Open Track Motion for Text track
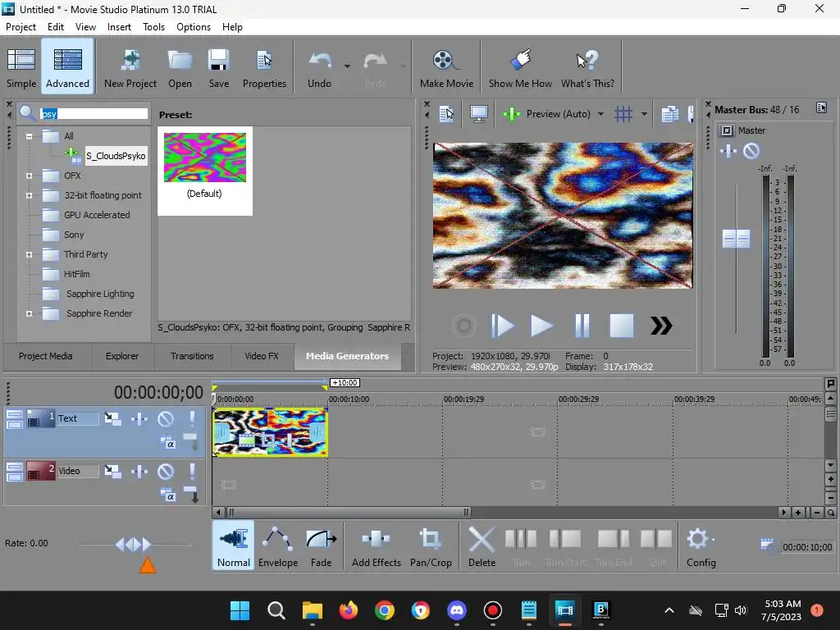 point(112,418)
